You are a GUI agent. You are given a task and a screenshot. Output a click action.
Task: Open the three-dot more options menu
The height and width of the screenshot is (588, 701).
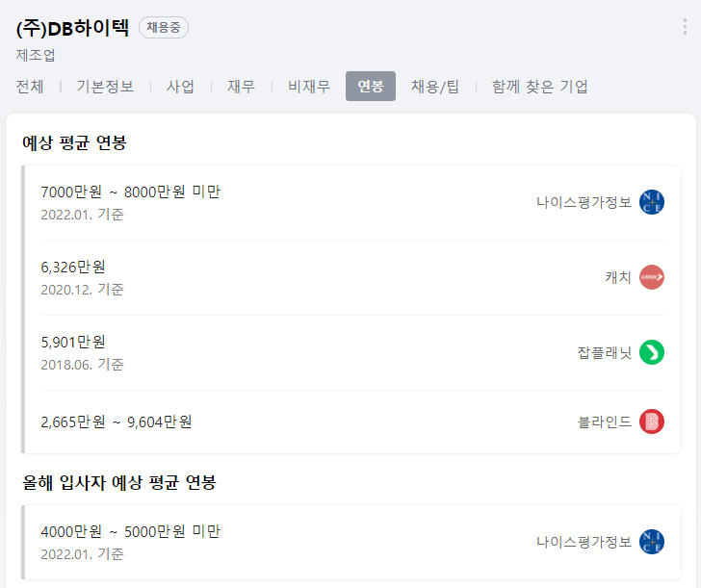coord(685,27)
